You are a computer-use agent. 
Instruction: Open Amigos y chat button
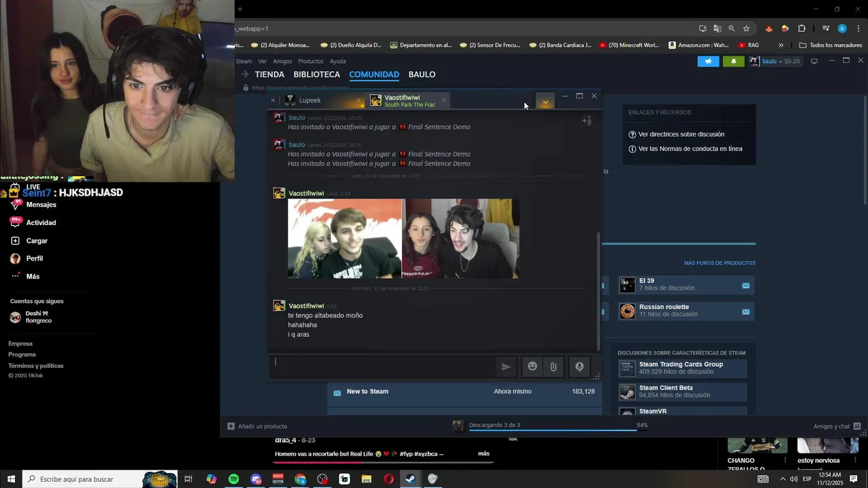point(837,426)
